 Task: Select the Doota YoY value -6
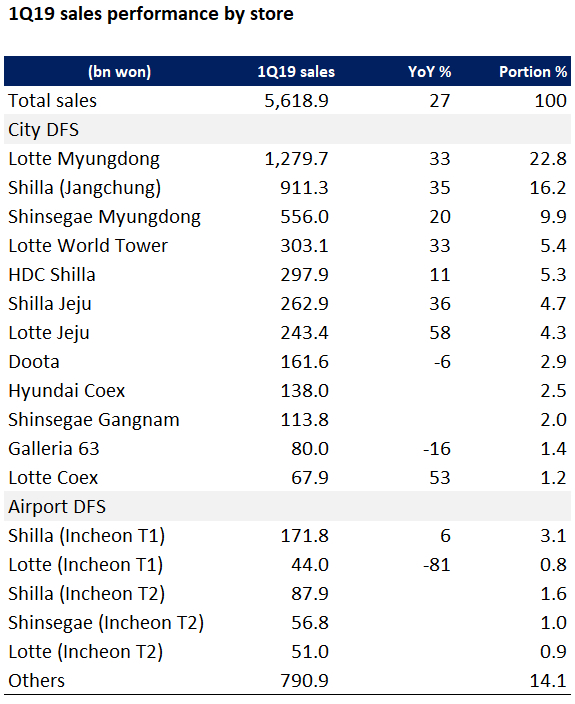442,362
